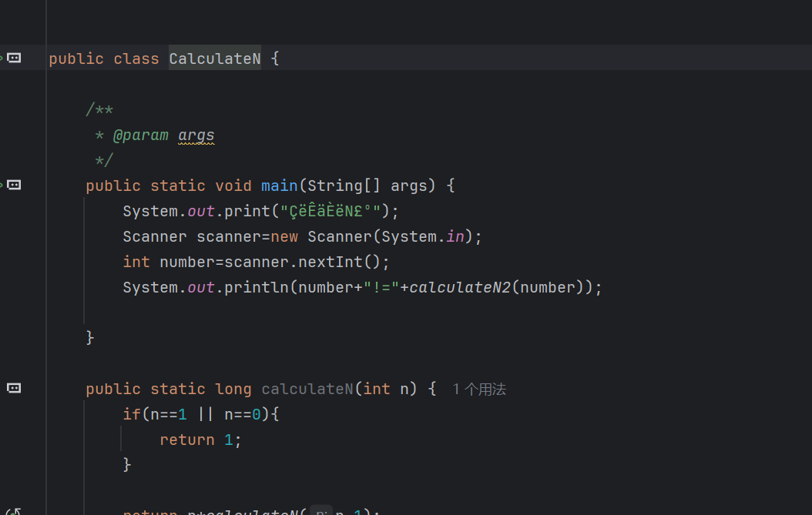Screen dimensions: 812x515
Task: Click the '||' operator
Action: [206, 414]
